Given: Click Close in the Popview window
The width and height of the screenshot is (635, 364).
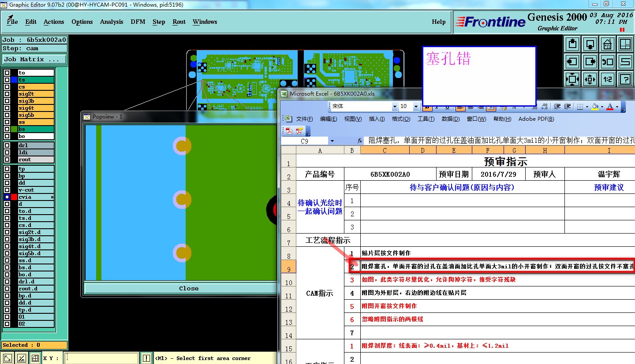Looking at the screenshot, I should pyautogui.click(x=189, y=288).
